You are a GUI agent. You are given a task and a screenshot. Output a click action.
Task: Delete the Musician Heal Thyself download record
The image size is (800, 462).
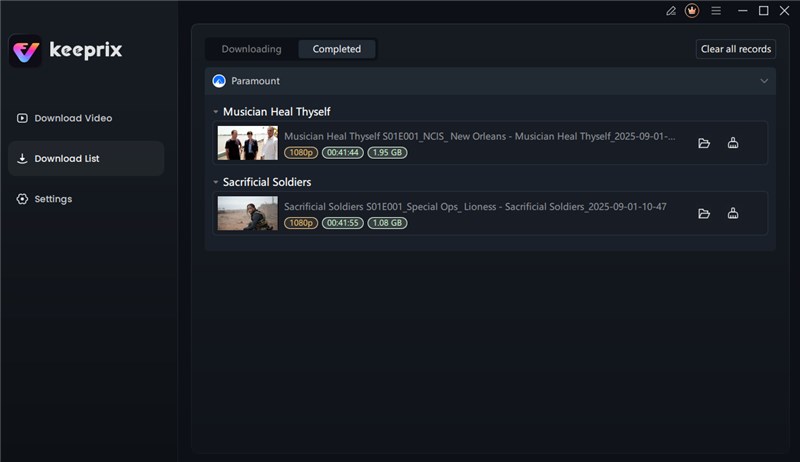(733, 143)
